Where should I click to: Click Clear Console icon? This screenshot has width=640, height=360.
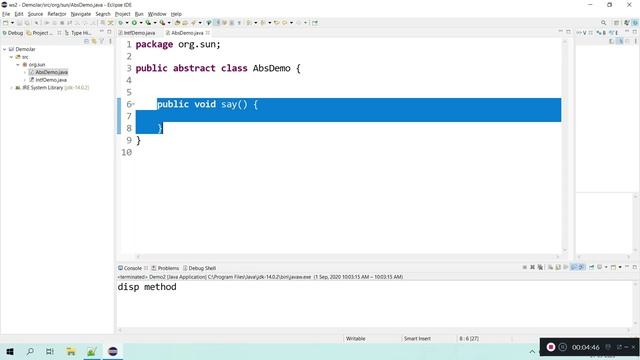(x=550, y=267)
